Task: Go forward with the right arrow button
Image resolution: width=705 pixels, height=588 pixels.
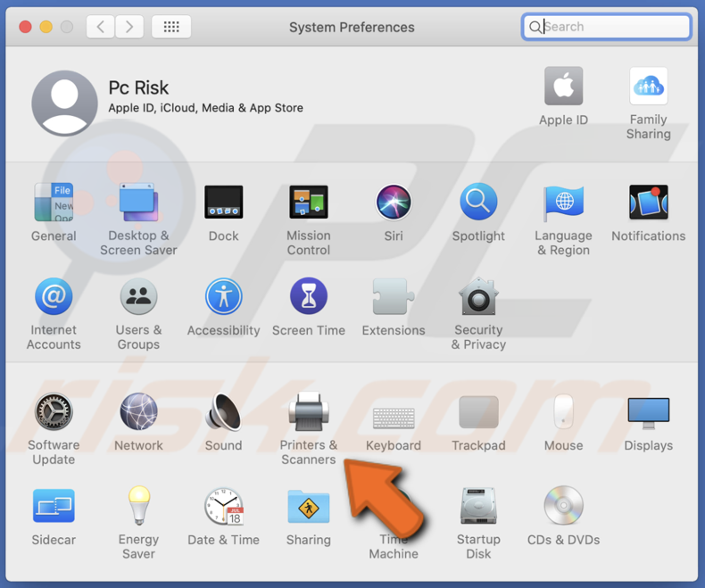Action: [130, 27]
